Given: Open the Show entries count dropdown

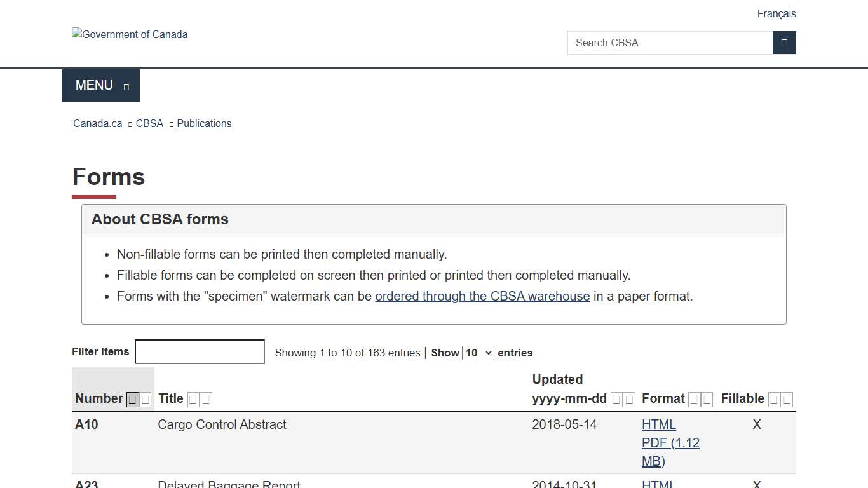Looking at the screenshot, I should click(x=478, y=353).
